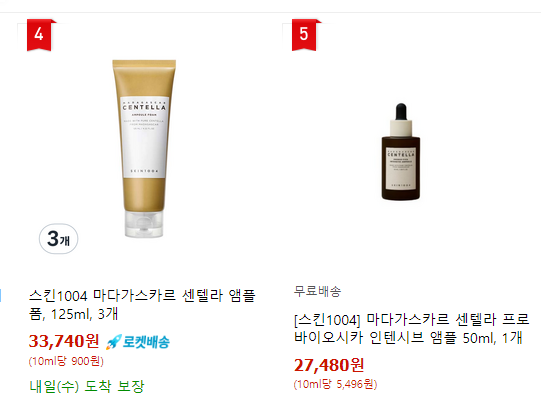
Task: Click the rank 4 red ribbon badge
Action: pyautogui.click(x=39, y=35)
